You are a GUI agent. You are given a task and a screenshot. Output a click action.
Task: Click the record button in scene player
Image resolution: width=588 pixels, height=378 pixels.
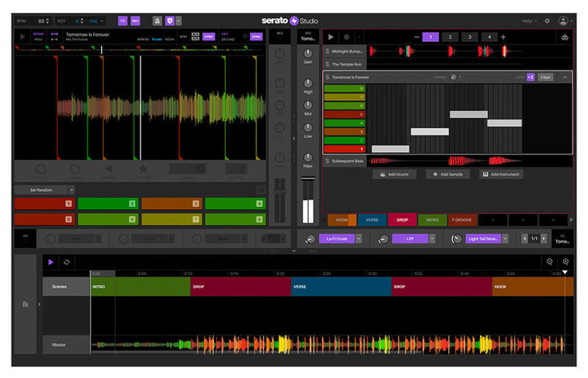346,37
